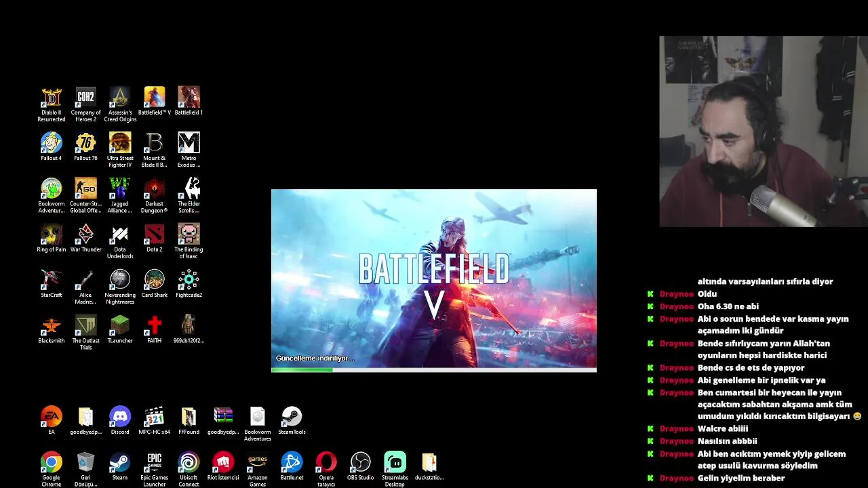Launch Ultra Street Fighter IV icon
This screenshot has width=868, height=488.
(x=120, y=150)
